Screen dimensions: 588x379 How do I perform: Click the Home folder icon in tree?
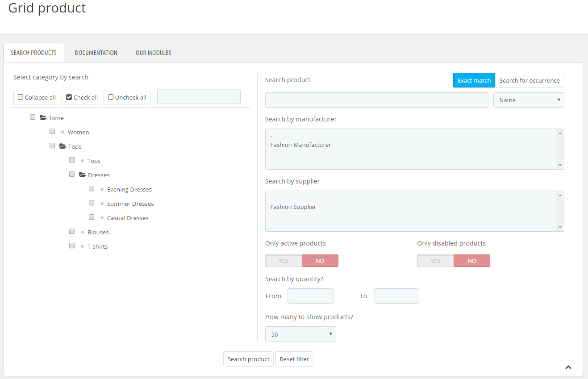(43, 118)
